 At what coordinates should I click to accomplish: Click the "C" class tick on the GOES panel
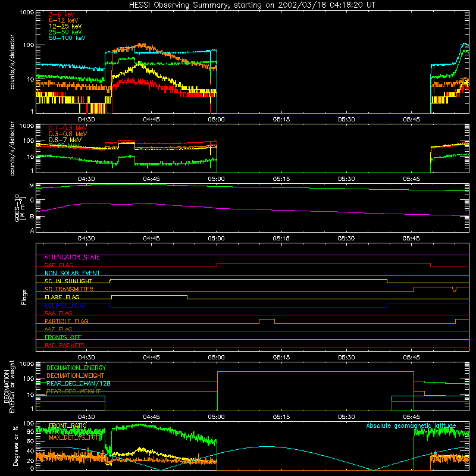[x=32, y=200]
